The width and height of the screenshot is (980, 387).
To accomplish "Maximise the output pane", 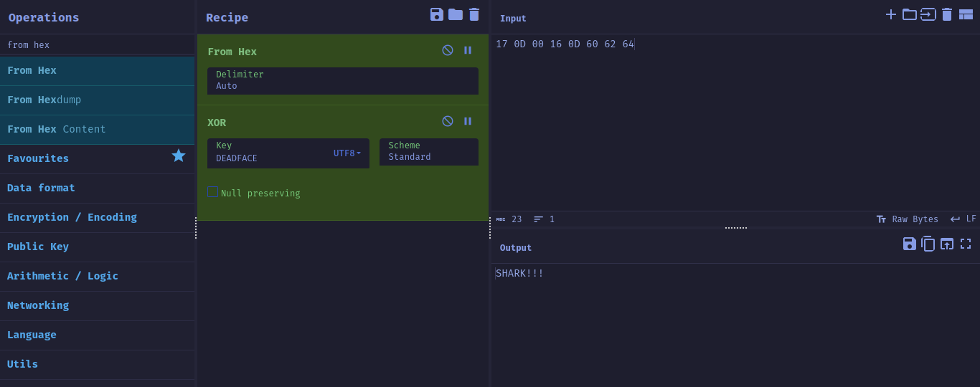I will [966, 244].
